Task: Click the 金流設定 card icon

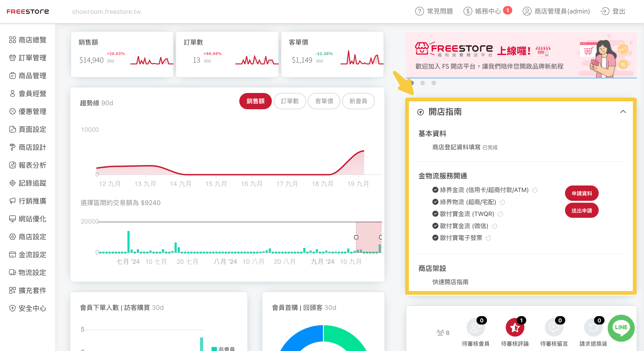Action: (x=12, y=255)
